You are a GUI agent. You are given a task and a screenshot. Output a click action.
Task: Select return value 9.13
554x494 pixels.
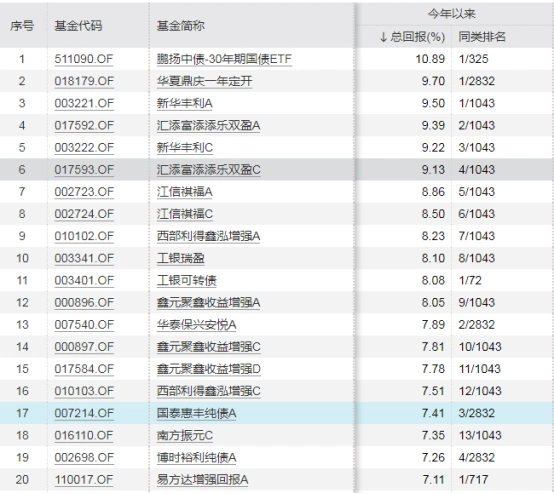pos(433,170)
